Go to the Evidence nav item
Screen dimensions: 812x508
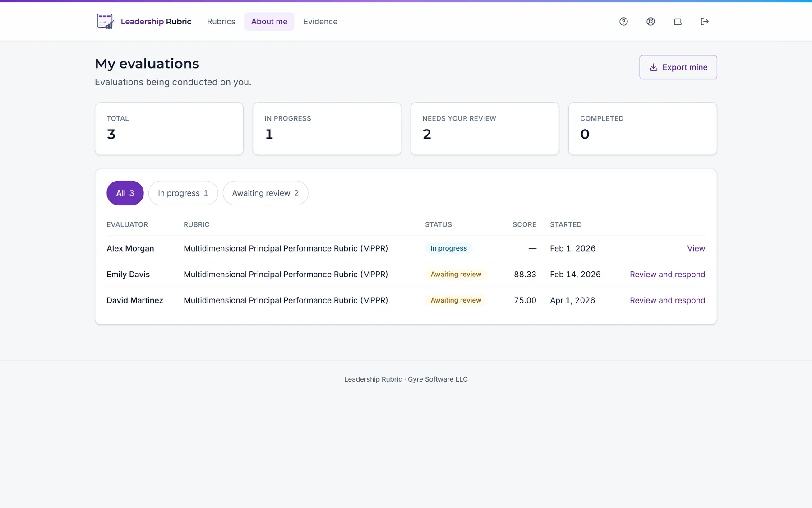pos(320,21)
